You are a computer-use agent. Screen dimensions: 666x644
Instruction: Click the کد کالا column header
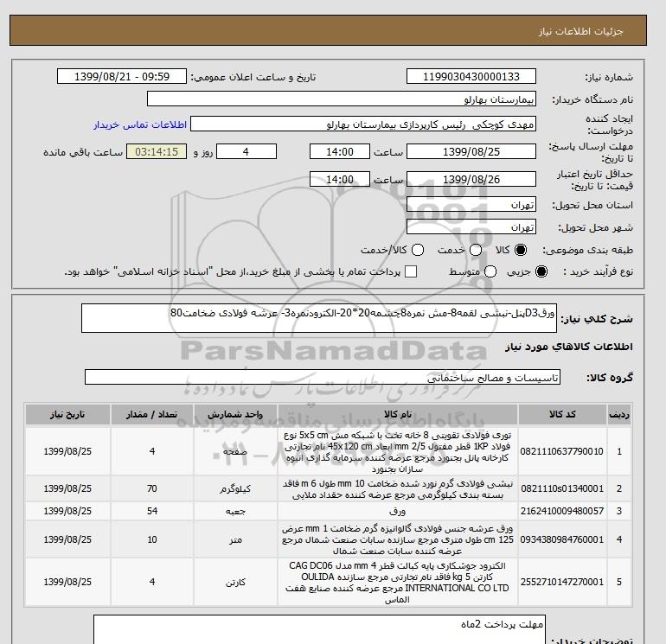tap(562, 414)
